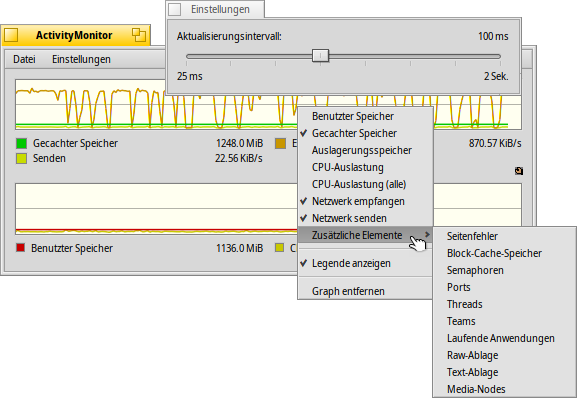Choose Graph entfernen from menu
This screenshot has height=398, width=577.
point(365,291)
